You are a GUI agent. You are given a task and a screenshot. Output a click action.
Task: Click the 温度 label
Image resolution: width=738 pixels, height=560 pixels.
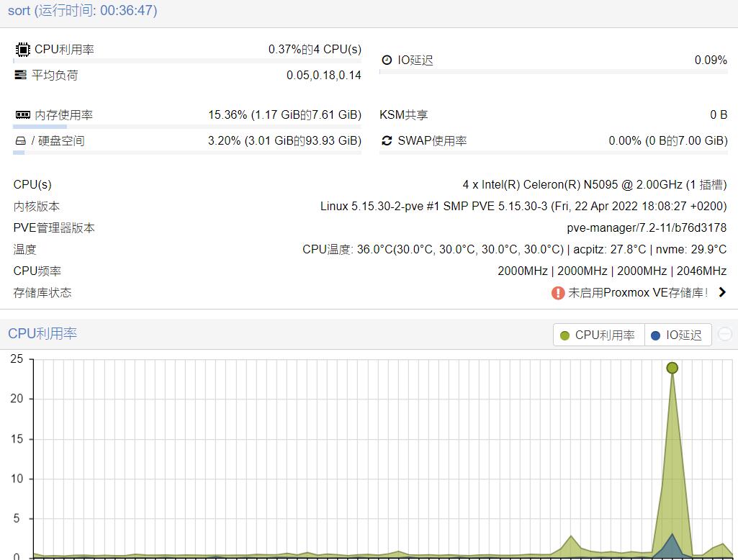click(25, 250)
